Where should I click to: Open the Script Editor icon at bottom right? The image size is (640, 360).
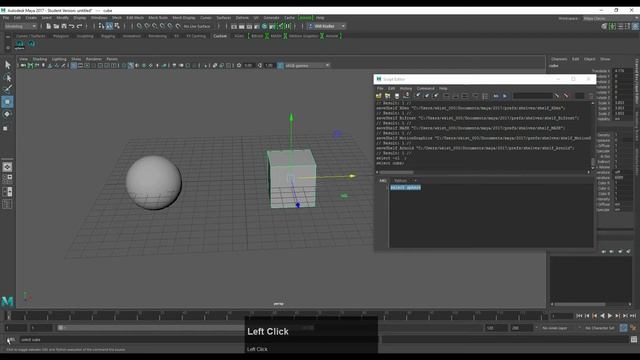(x=633, y=339)
